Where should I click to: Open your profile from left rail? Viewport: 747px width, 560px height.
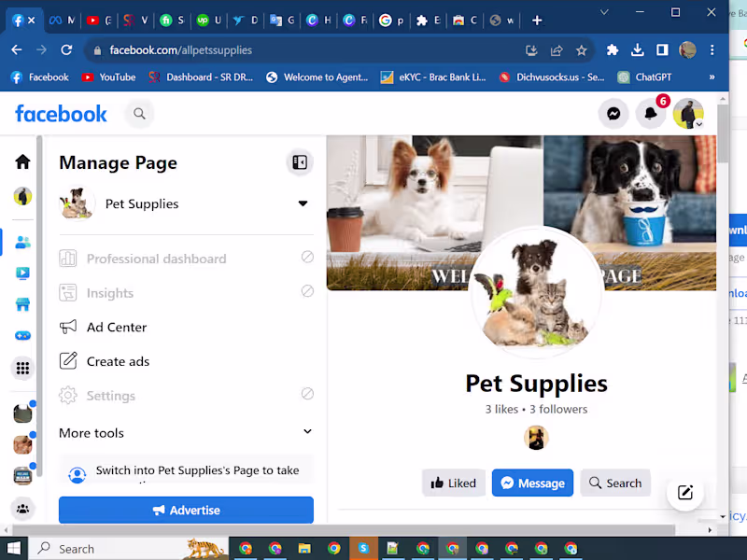click(22, 196)
